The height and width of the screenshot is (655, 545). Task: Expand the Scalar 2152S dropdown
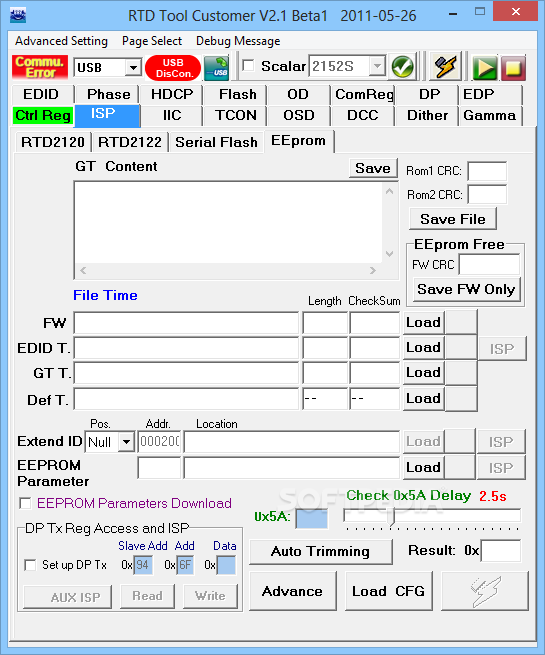tap(377, 66)
